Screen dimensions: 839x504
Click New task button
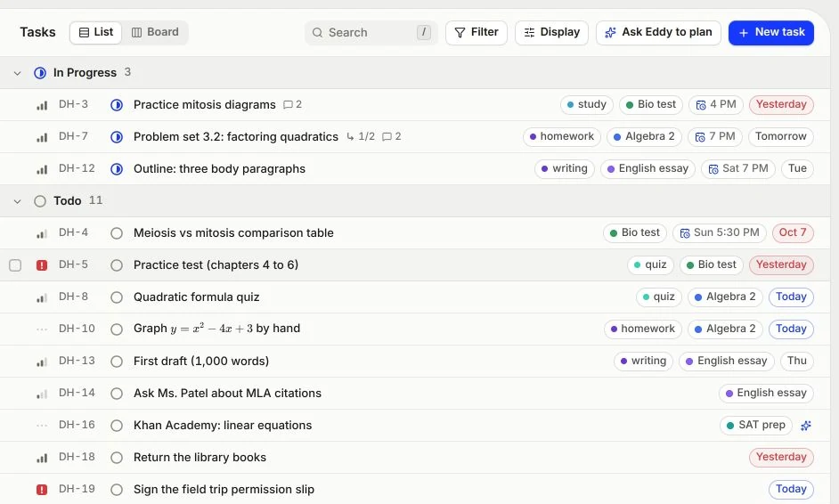[771, 33]
